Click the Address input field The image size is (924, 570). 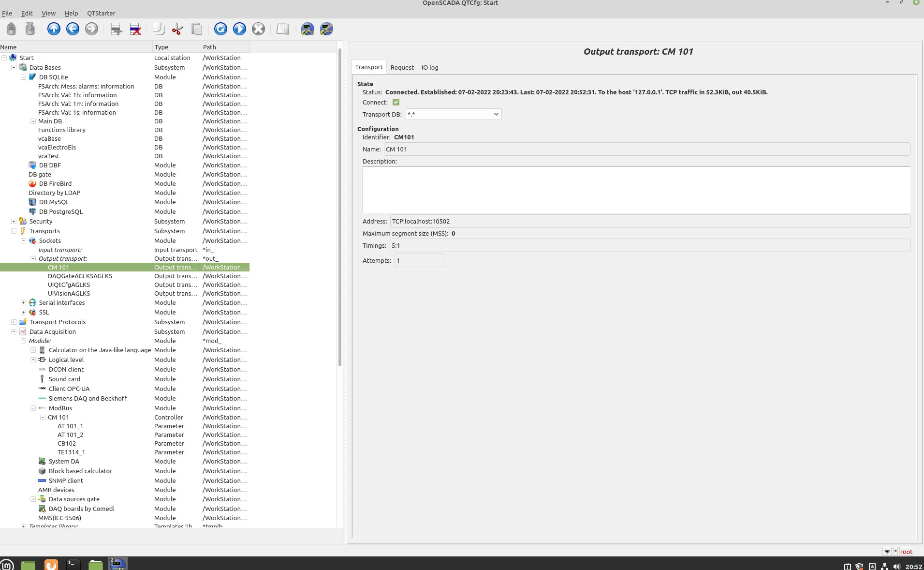pos(649,221)
